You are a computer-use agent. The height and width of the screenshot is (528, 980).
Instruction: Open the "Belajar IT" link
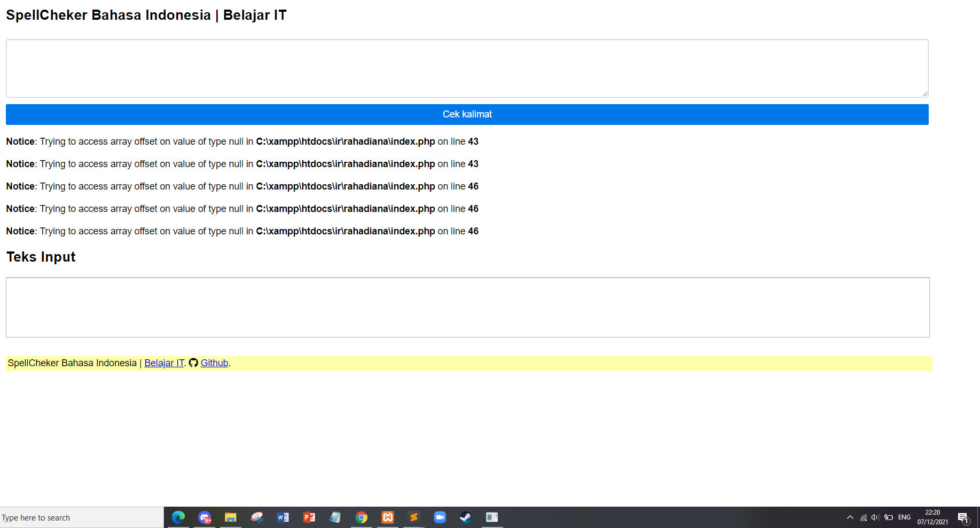(x=164, y=363)
